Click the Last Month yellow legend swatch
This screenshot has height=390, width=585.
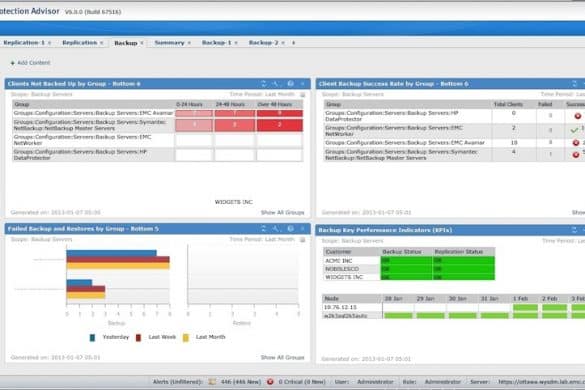point(185,337)
